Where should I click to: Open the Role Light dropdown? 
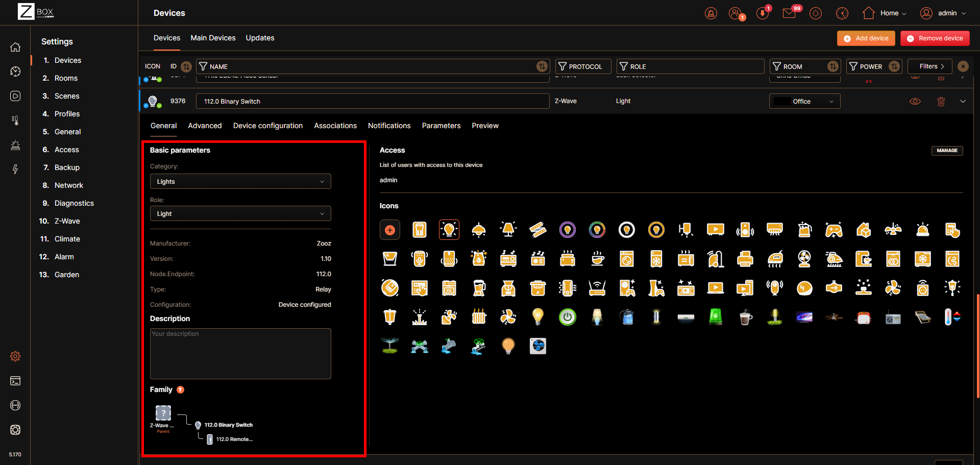tap(240, 214)
